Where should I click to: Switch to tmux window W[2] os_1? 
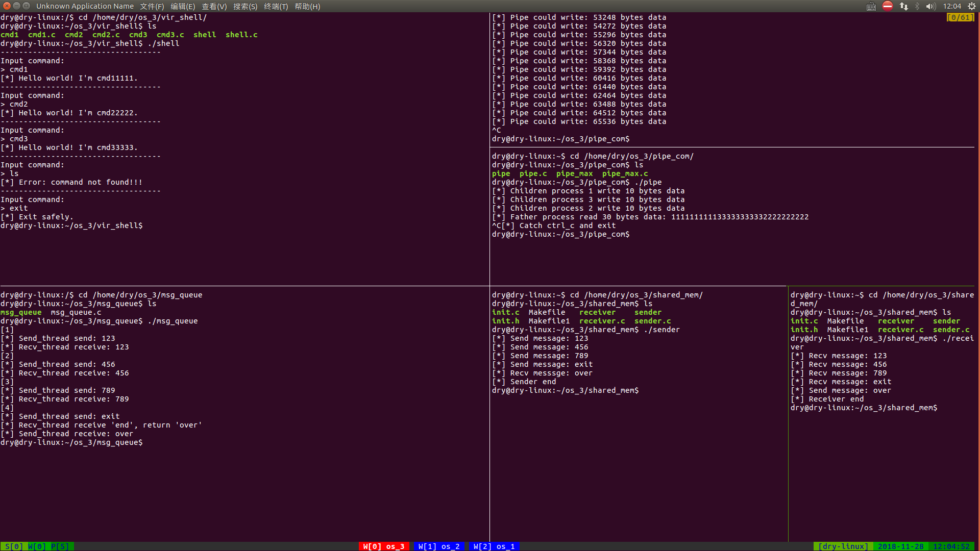click(x=494, y=546)
